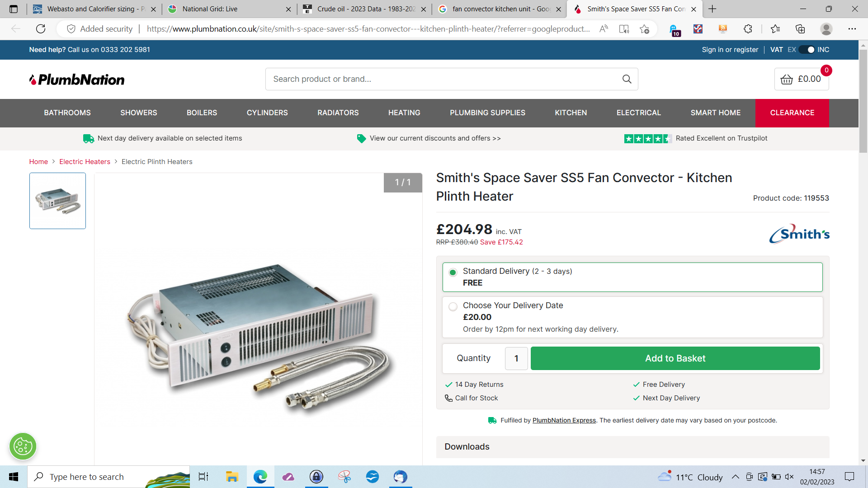Click Add to Basket button
The image size is (868, 488).
click(x=675, y=358)
